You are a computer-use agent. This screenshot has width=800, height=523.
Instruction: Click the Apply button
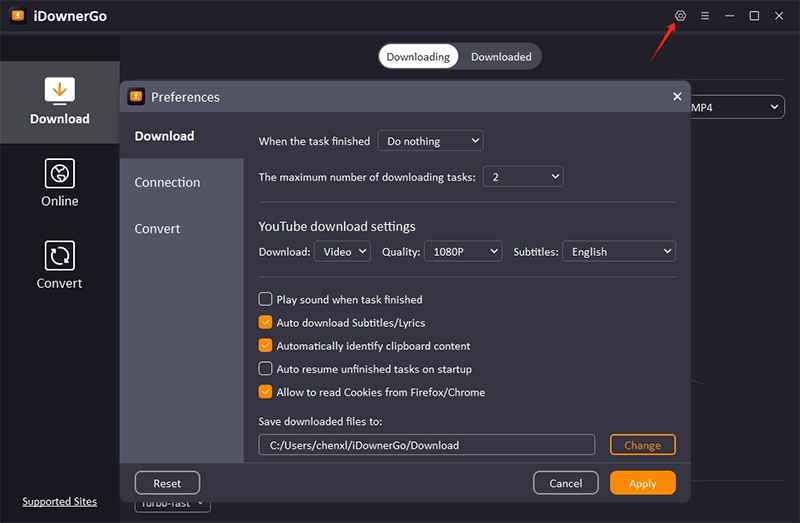coord(642,483)
